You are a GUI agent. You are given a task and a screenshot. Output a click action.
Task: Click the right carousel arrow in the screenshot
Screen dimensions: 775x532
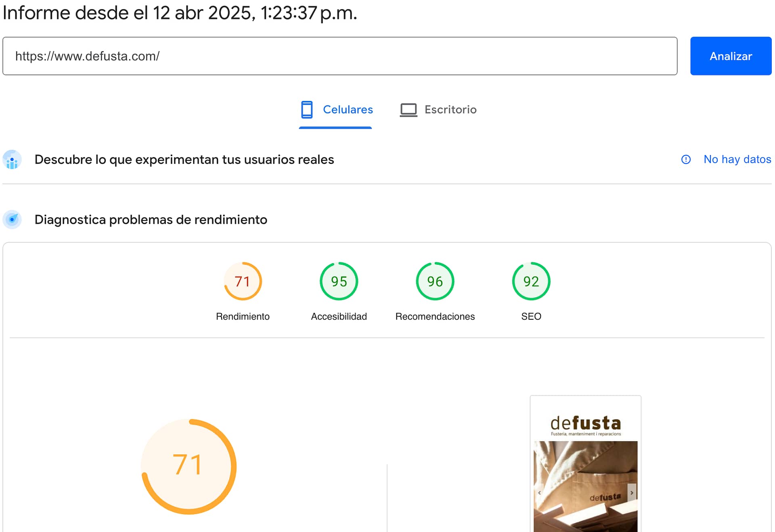coord(632,493)
